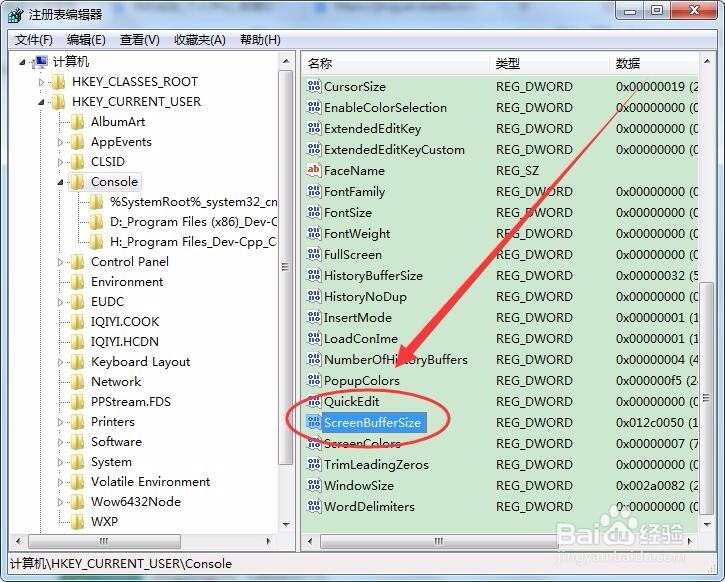Expand the EUDC key
The width and height of the screenshot is (725, 582).
coord(60,302)
